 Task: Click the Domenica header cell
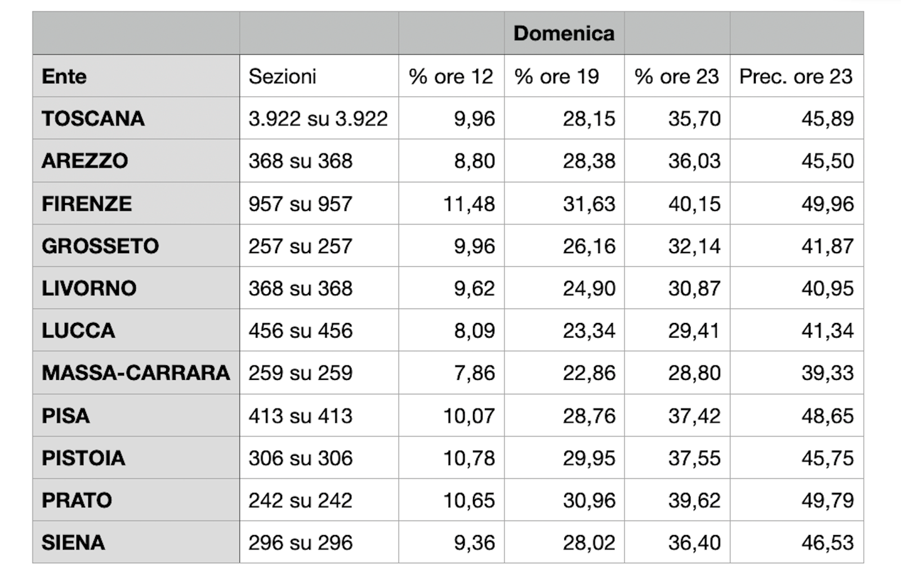point(564,33)
